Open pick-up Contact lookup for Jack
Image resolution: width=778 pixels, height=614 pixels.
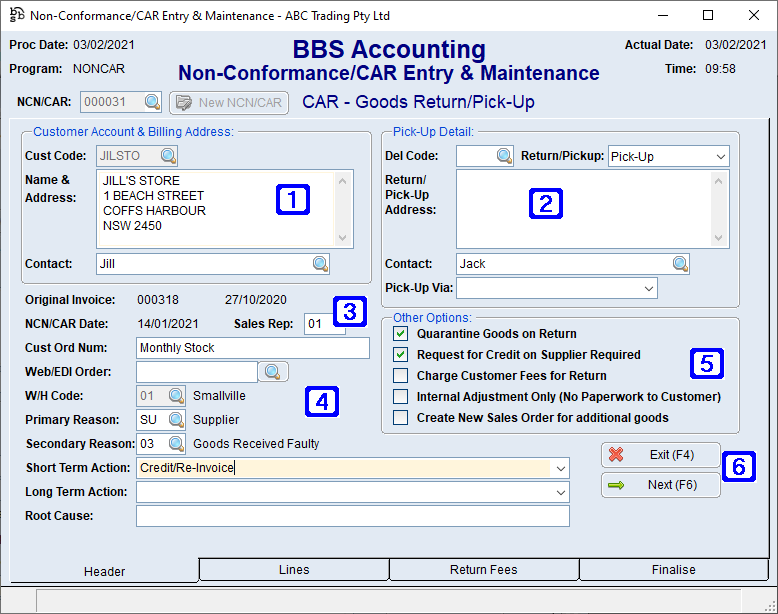click(680, 264)
